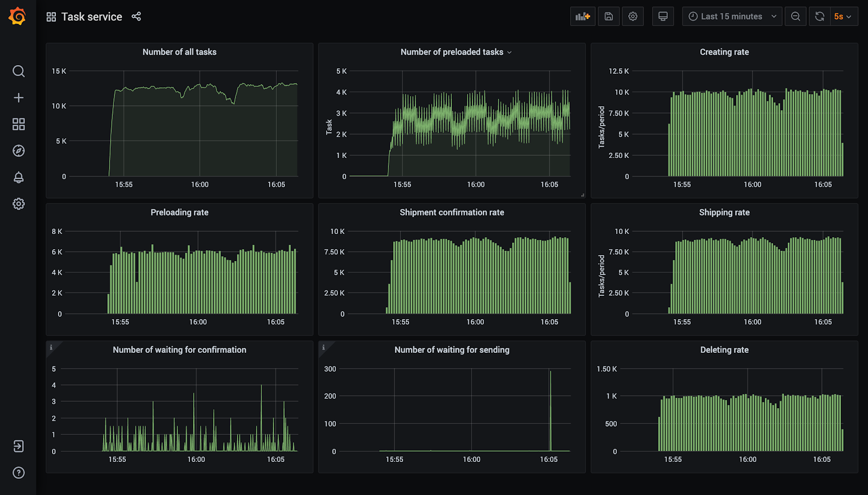Open dashboard settings gear in toolbar
The height and width of the screenshot is (495, 868).
coord(633,16)
